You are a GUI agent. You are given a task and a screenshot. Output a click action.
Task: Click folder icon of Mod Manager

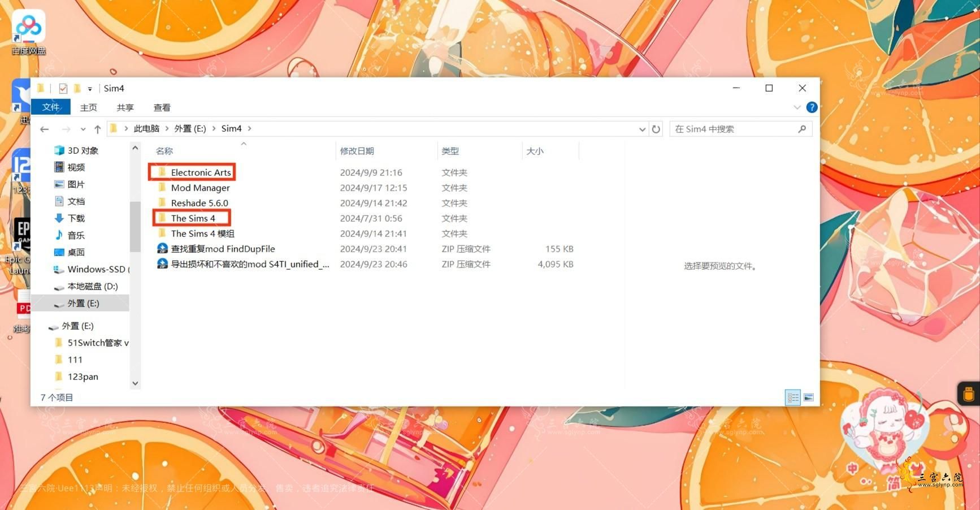[162, 187]
